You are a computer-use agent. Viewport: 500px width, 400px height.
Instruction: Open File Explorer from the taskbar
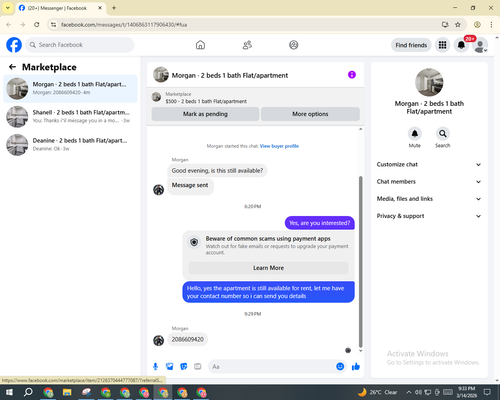pyautogui.click(x=67, y=392)
